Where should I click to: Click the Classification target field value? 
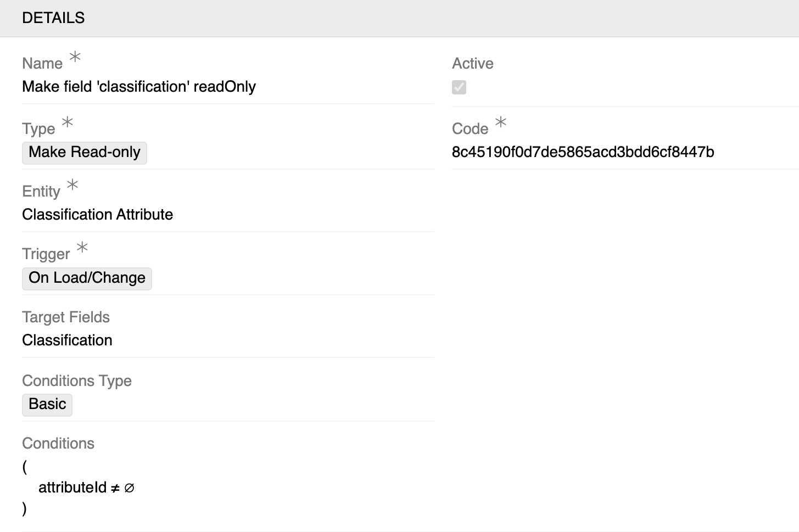67,340
